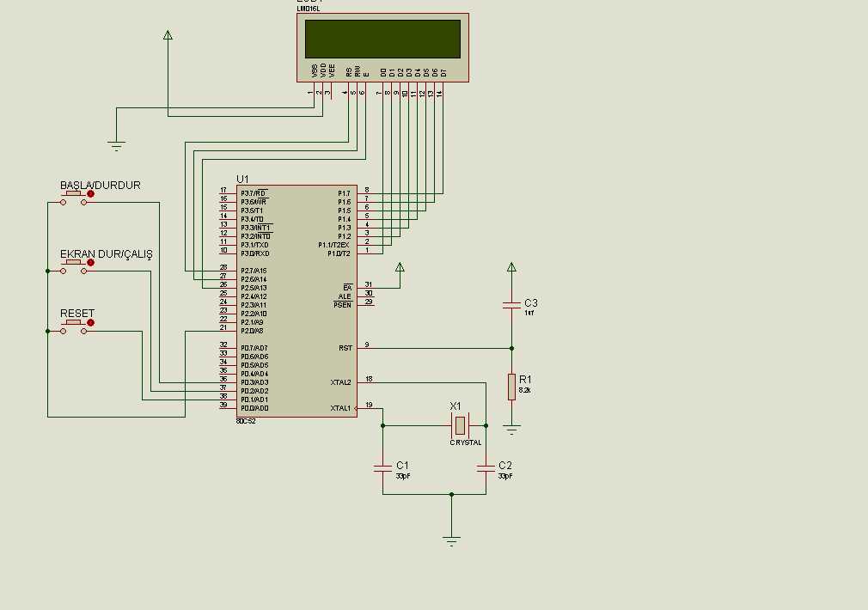Click the P2.7/A15 pin label
Image resolution: width=868 pixels, height=610 pixels.
tap(254, 271)
